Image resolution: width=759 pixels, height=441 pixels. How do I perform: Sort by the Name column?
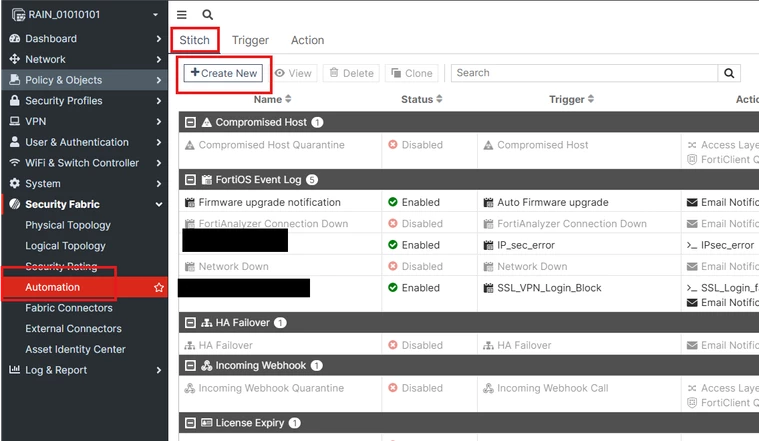[x=273, y=99]
